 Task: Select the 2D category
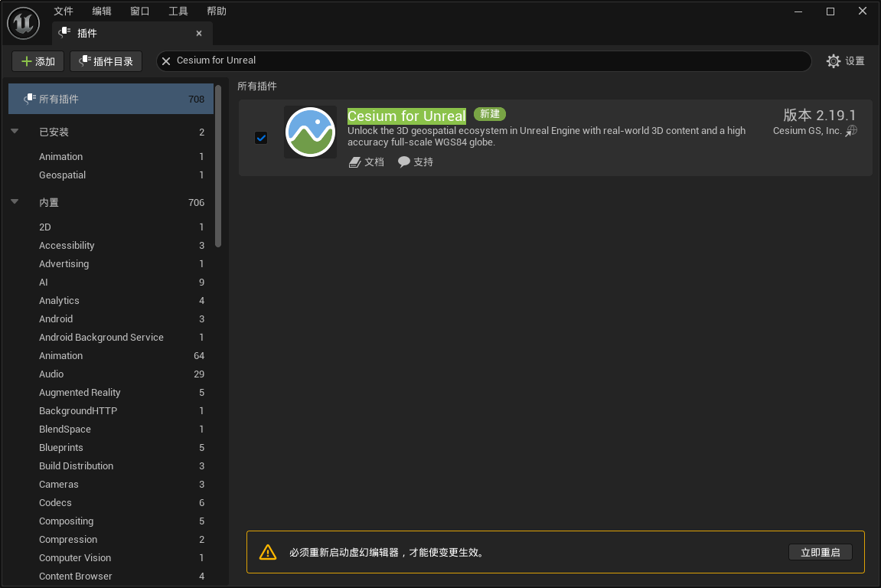click(111, 227)
